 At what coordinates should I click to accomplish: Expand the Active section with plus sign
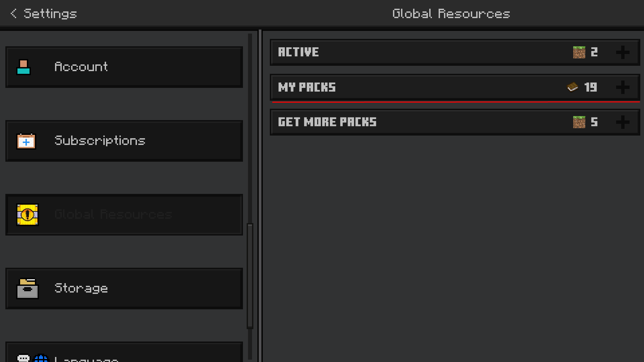pyautogui.click(x=623, y=52)
